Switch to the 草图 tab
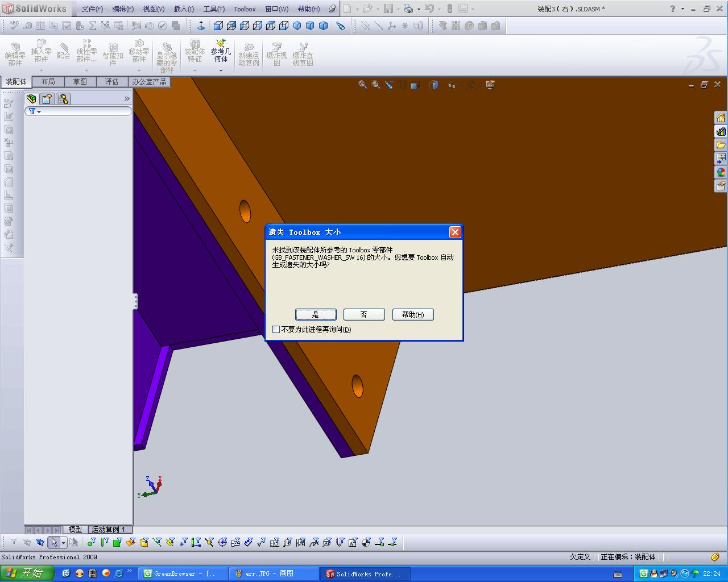 click(x=80, y=82)
